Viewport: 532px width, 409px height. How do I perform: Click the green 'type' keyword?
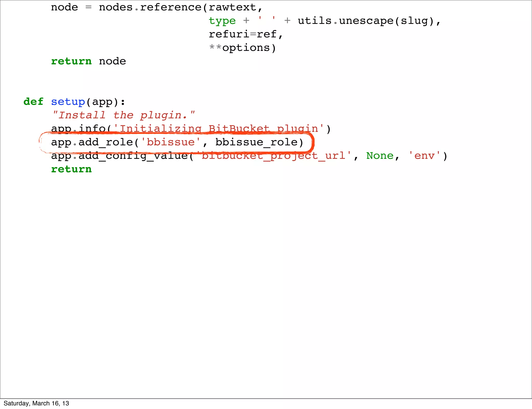(222, 21)
